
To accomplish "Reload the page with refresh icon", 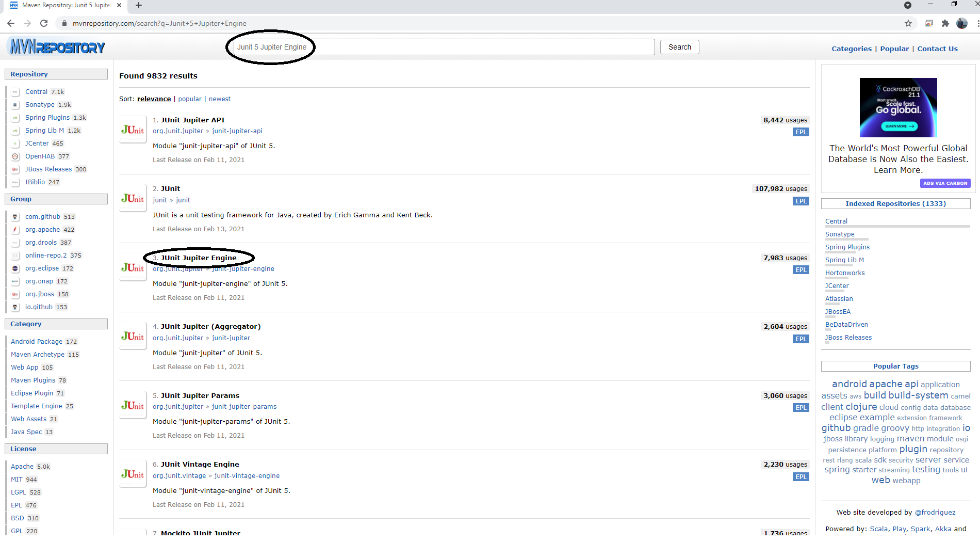I will pyautogui.click(x=44, y=23).
